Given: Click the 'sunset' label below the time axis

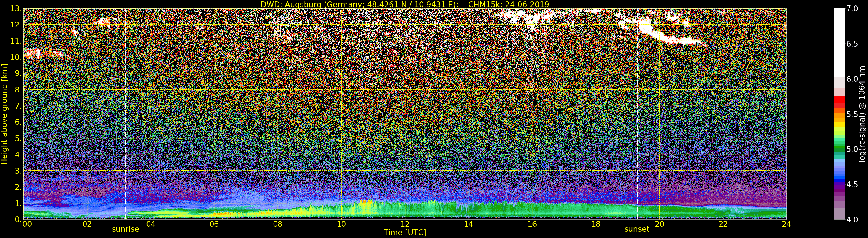Looking at the screenshot, I should 637,229.
